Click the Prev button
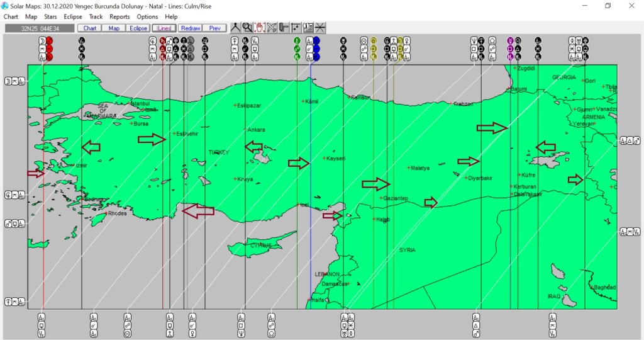Screen dimensions: 644x340 click(214, 28)
